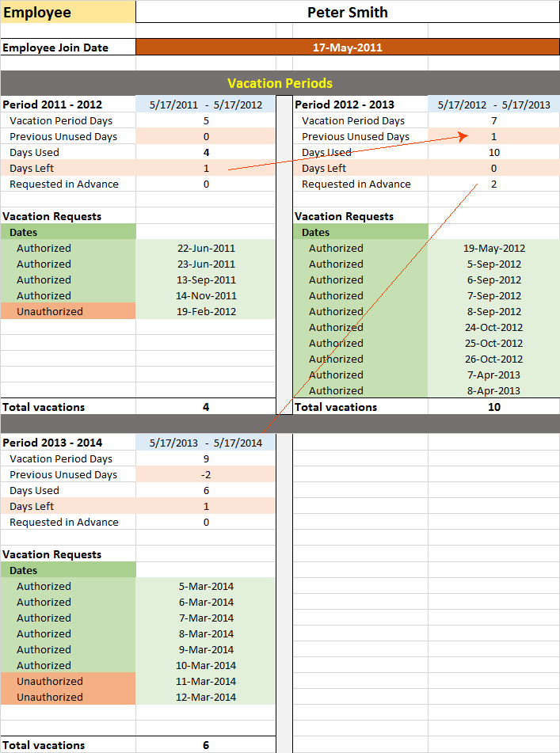The height and width of the screenshot is (753, 560).
Task: Select the 19-May-2012 vacation date cell
Action: tap(493, 248)
